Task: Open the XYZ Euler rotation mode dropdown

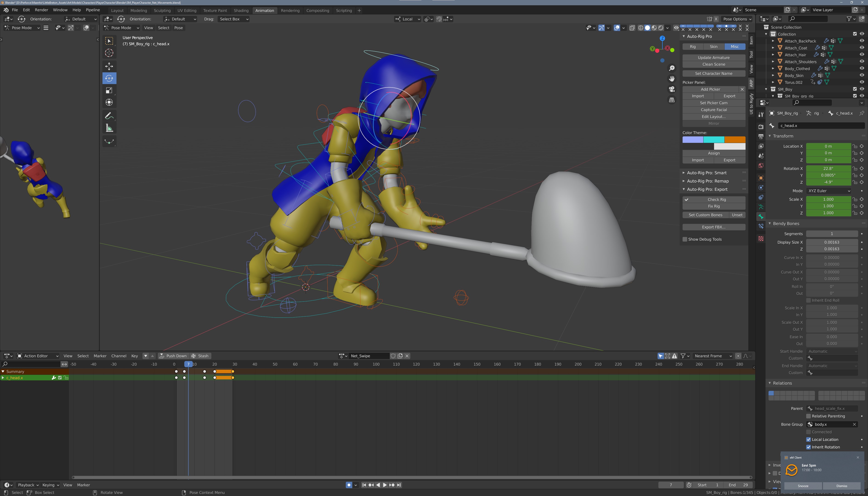Action: point(828,191)
